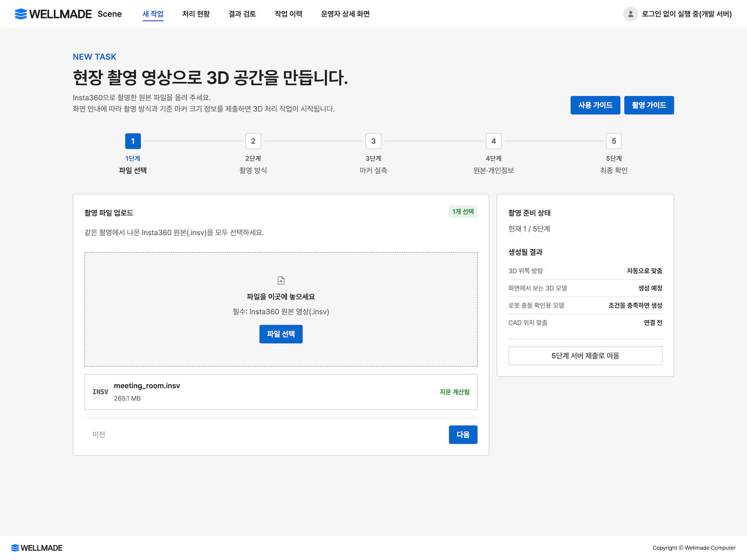Click the INSV file type badge
The height and width of the screenshot is (560, 747).
(x=100, y=392)
